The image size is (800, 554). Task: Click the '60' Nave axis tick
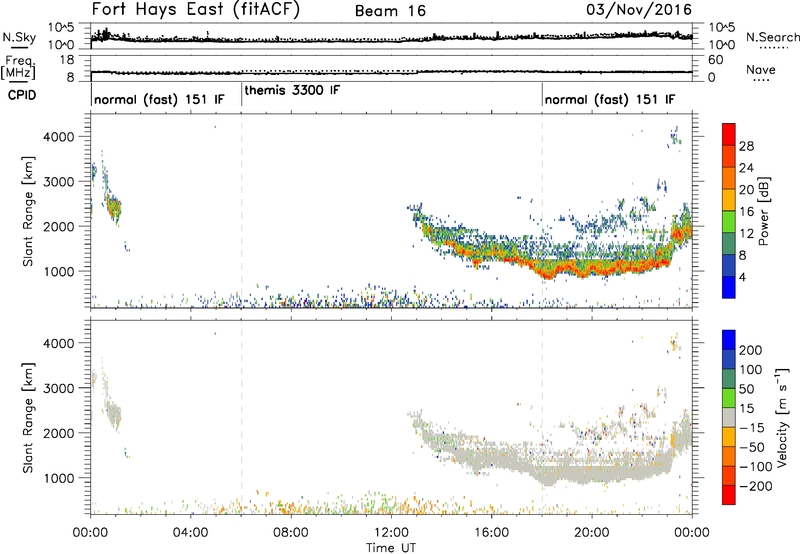[x=716, y=60]
